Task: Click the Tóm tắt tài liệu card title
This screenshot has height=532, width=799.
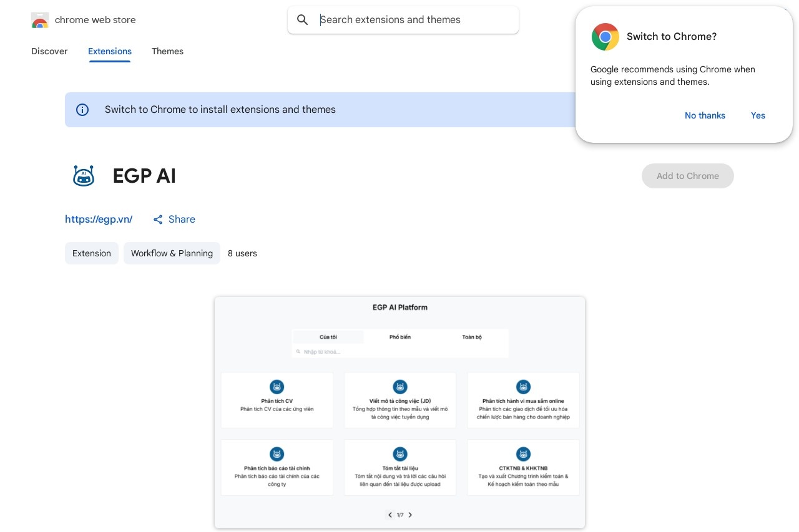Action: [x=400, y=468]
